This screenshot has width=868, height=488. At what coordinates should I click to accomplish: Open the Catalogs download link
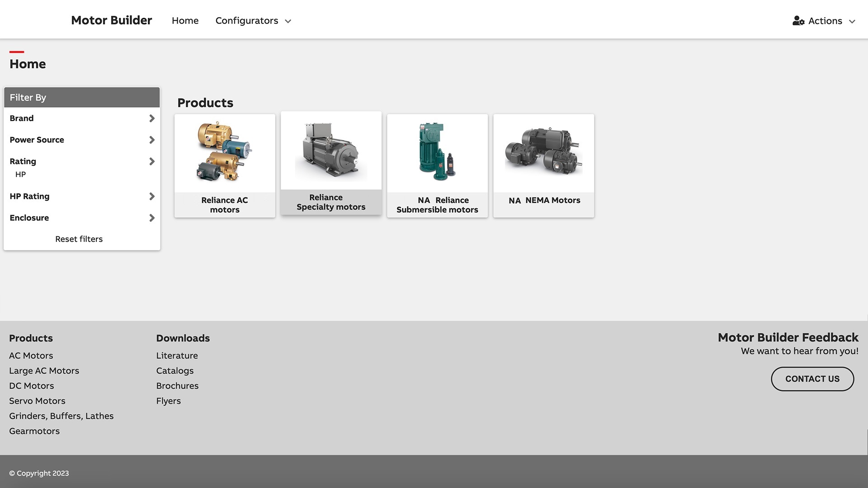(x=175, y=371)
